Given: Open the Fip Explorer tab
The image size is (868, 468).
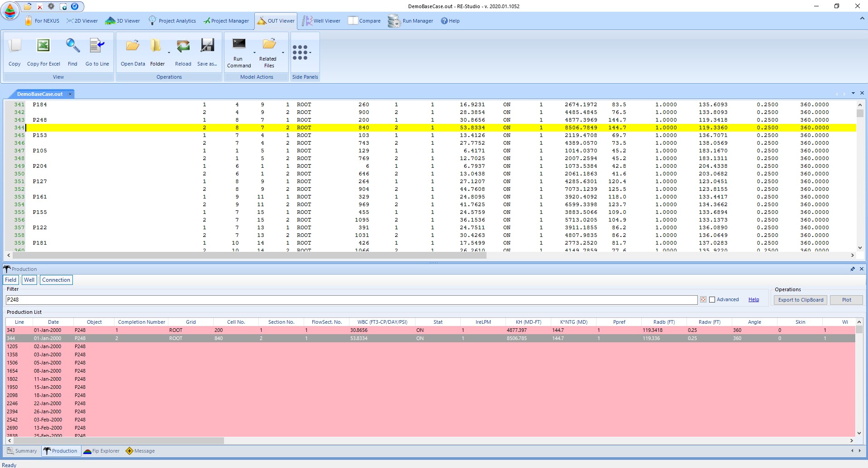Looking at the screenshot, I should pyautogui.click(x=101, y=451).
